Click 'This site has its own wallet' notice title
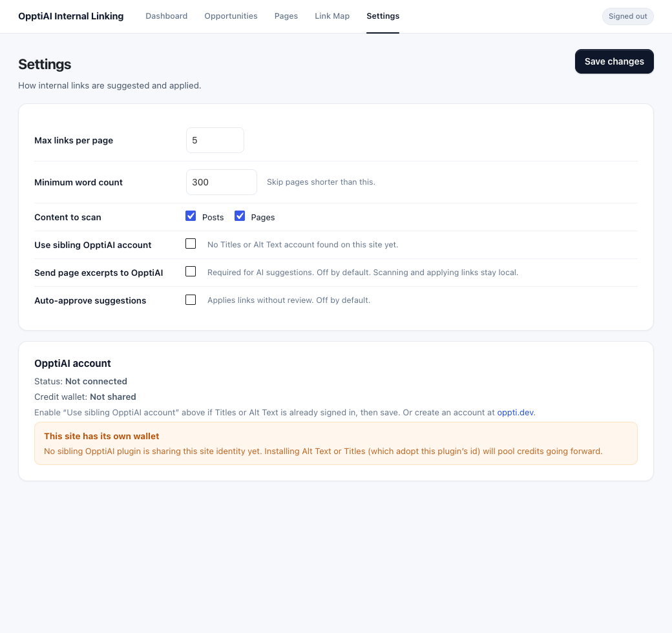Viewport: 672px width, 633px height. (x=101, y=436)
